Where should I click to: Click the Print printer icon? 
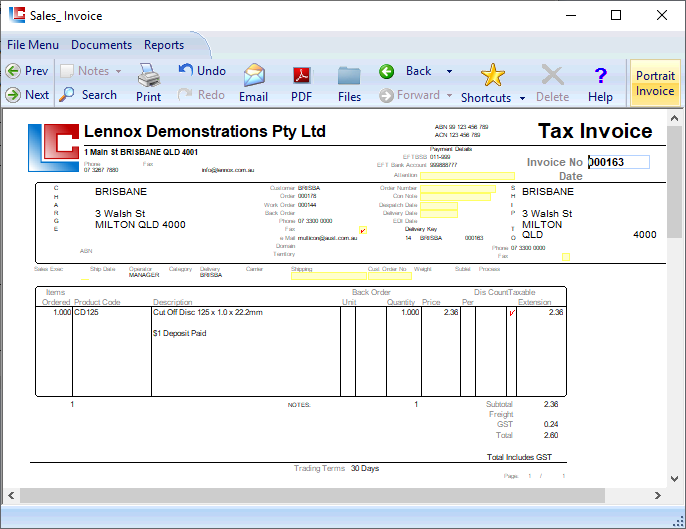pyautogui.click(x=149, y=75)
